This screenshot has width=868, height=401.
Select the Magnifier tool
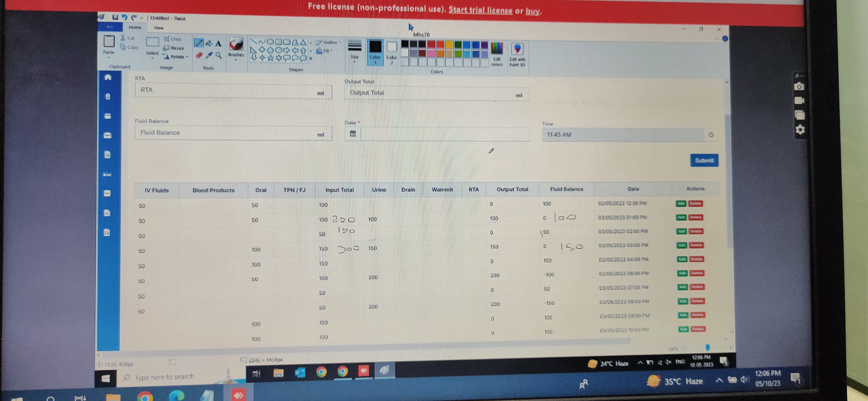click(x=219, y=55)
